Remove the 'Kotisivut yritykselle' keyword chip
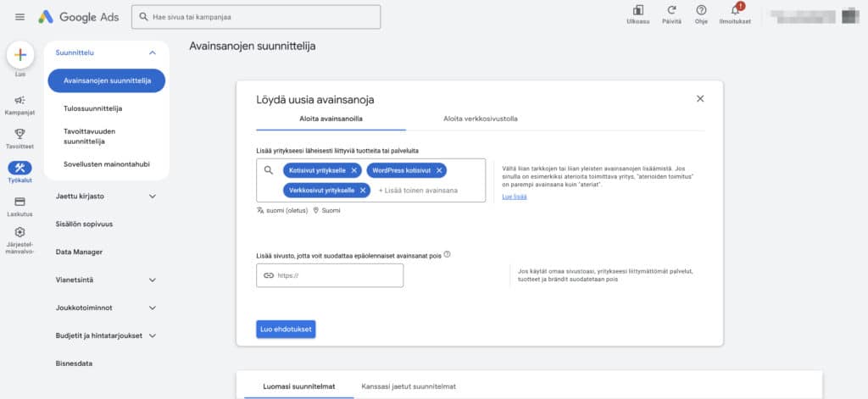 tap(354, 170)
